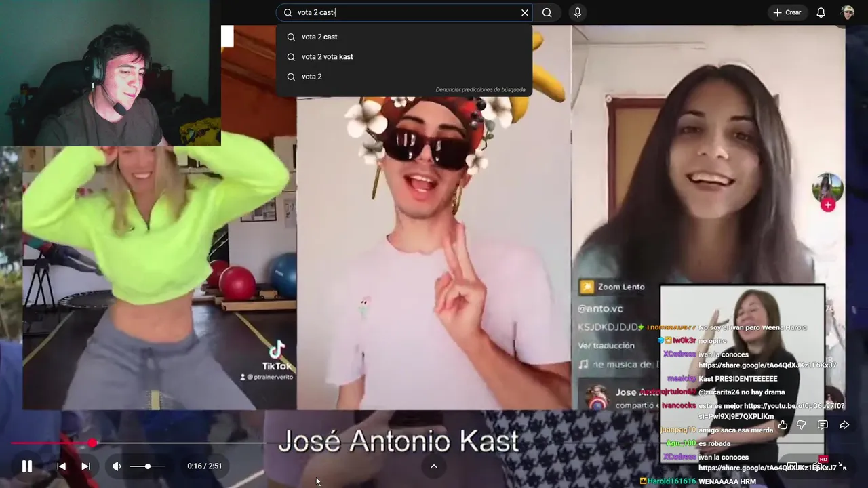Clear the search box with the X
868x488 pixels.
pos(524,12)
